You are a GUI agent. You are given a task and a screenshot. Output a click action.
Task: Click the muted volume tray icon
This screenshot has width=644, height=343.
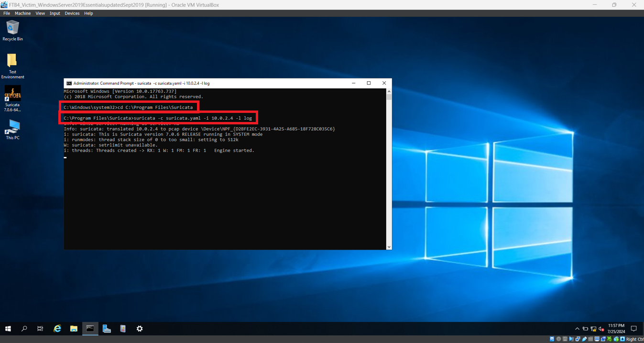click(x=601, y=329)
